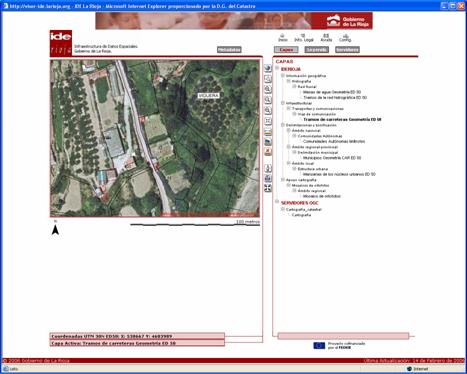This screenshot has height=374, width=467.
Task: Click the red X clear-selection tool
Action: point(268,152)
